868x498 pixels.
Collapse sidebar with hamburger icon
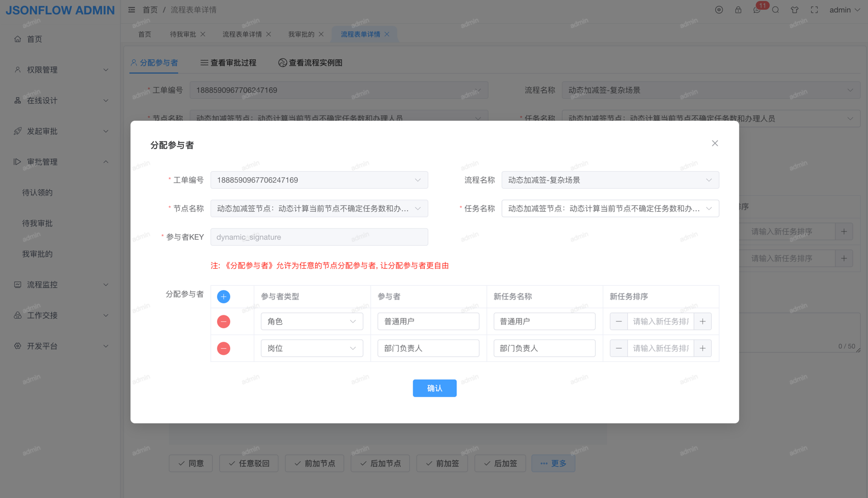pos(132,10)
